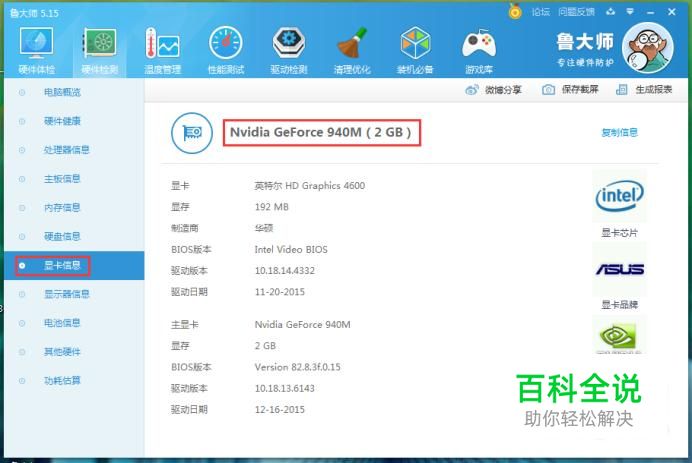Screen dimensions: 692x463
Task: Select 功耗估算 in the sidebar
Action: click(x=62, y=381)
